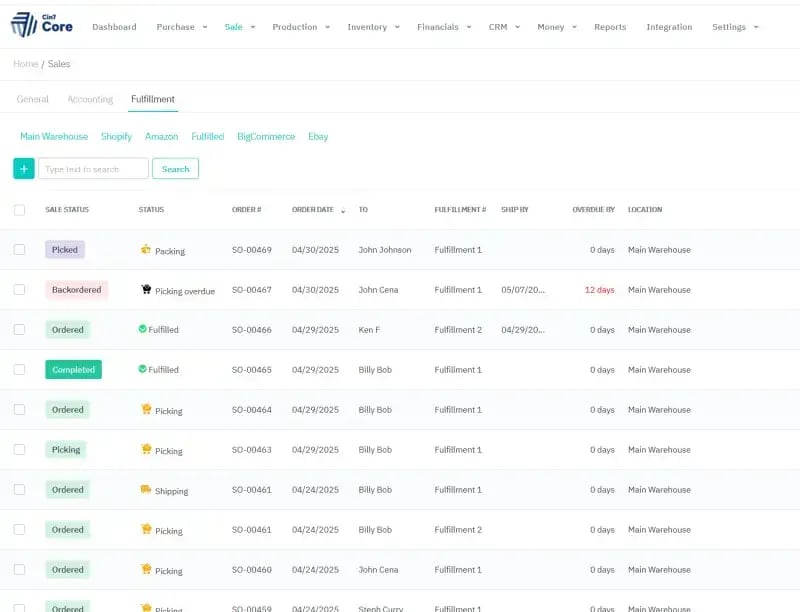Screen dimensions: 800x612
Task: Open the Dashboard menu item
Action: click(x=114, y=27)
